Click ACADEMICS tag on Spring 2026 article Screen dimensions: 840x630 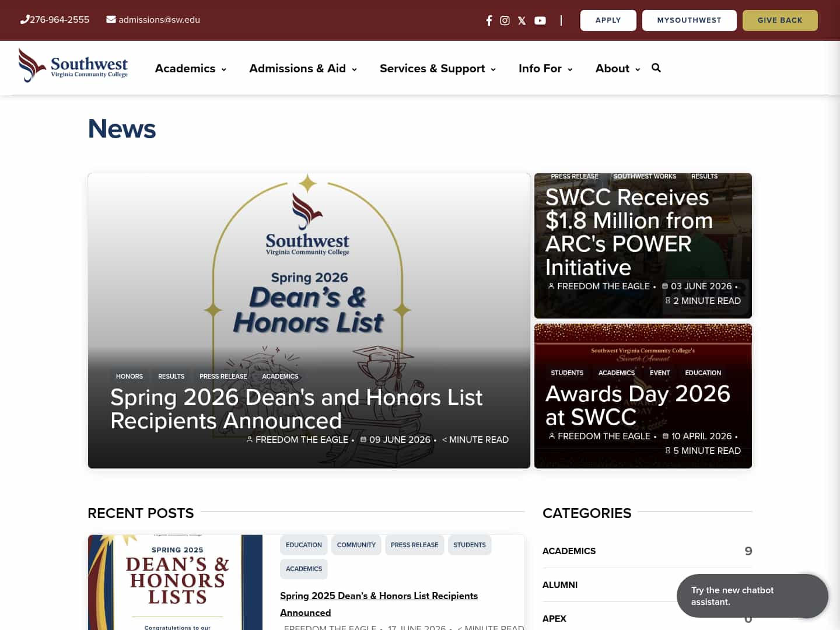[x=280, y=376]
